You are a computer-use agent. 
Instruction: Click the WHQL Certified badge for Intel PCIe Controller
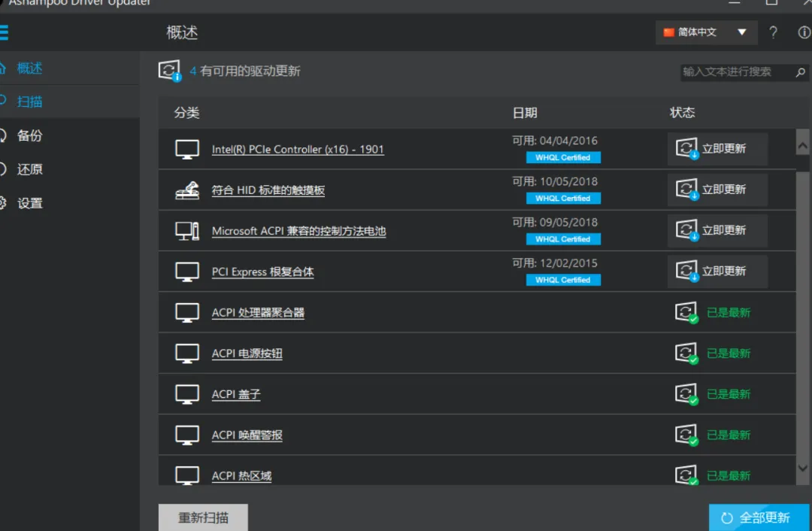pyautogui.click(x=563, y=157)
